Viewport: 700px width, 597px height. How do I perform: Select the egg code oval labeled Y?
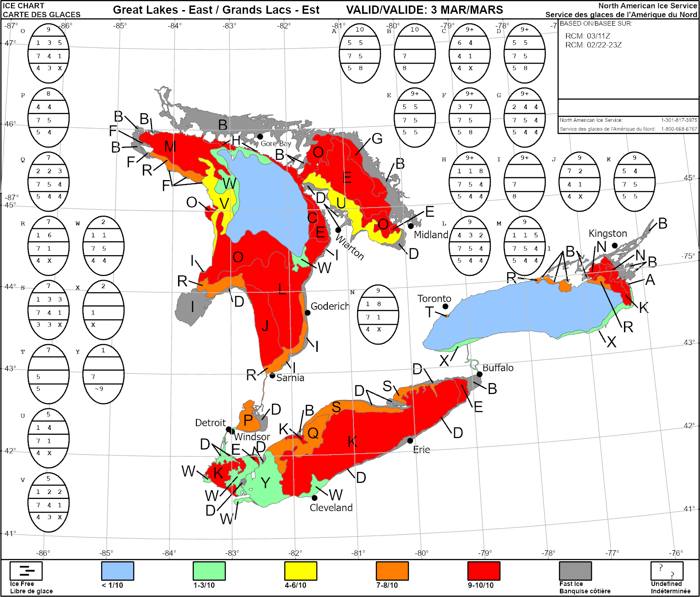click(x=103, y=374)
